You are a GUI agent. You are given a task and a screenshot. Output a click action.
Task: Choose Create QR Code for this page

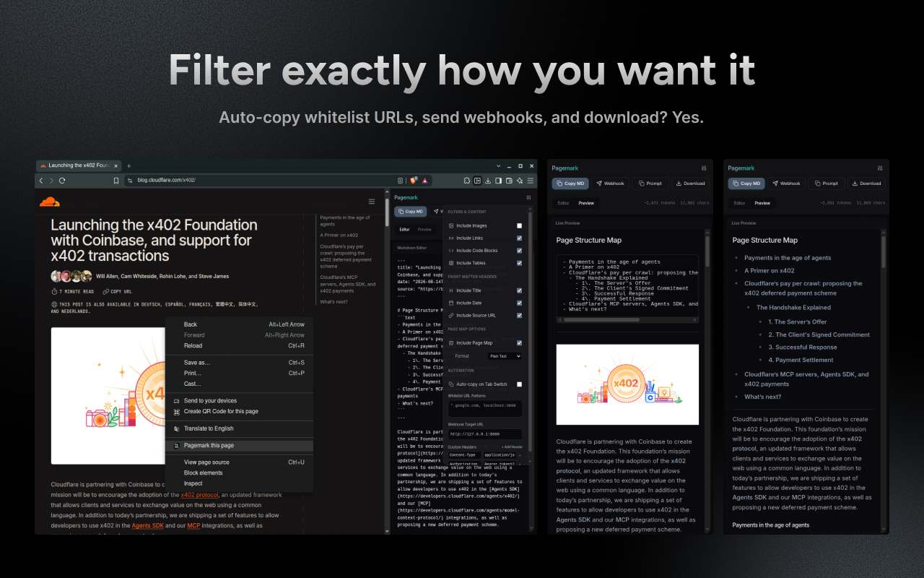(x=239, y=412)
